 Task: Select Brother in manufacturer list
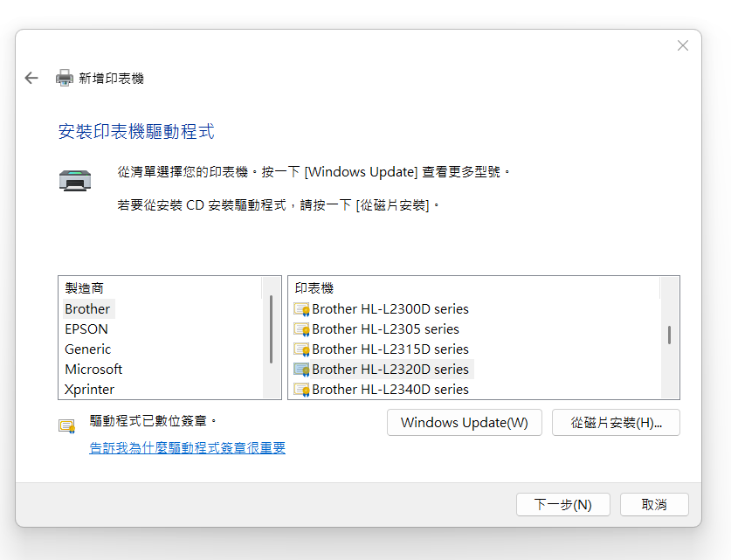87,309
